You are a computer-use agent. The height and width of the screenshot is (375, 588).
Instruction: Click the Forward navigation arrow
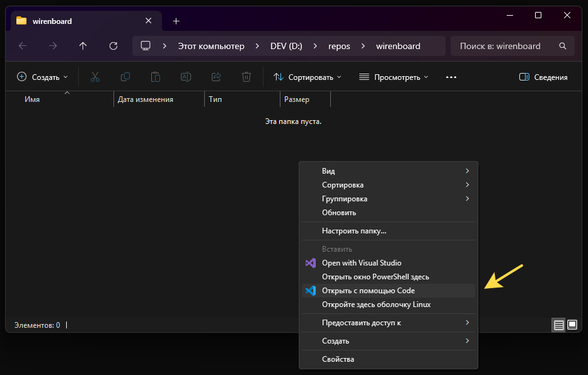coord(53,46)
